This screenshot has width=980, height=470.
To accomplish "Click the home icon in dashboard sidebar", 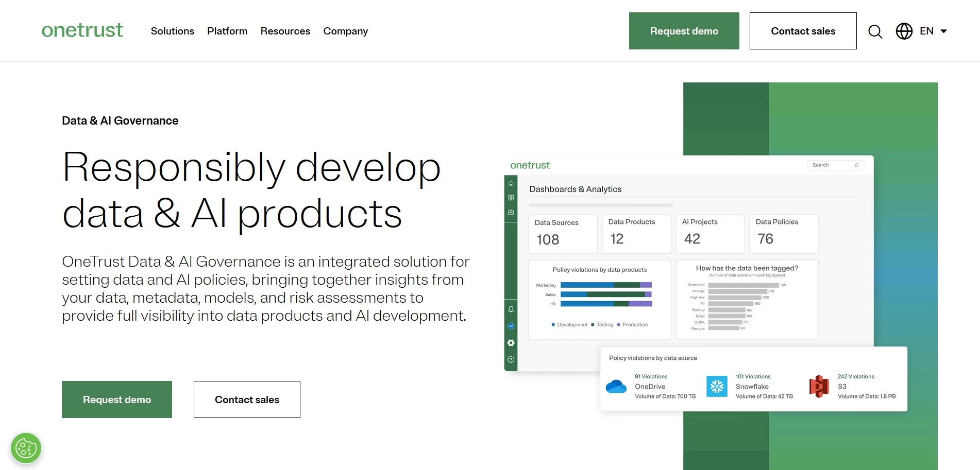I will [511, 183].
